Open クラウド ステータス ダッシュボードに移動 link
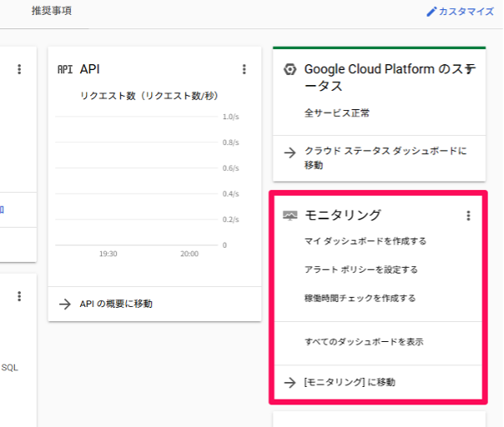Screen dimensions: 504x427 click(386, 158)
